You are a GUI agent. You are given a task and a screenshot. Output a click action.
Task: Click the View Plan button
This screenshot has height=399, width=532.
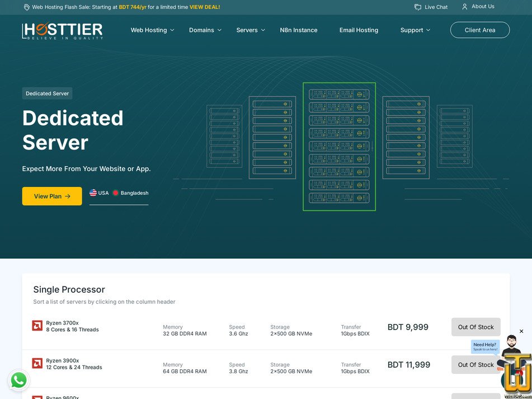pyautogui.click(x=51, y=196)
